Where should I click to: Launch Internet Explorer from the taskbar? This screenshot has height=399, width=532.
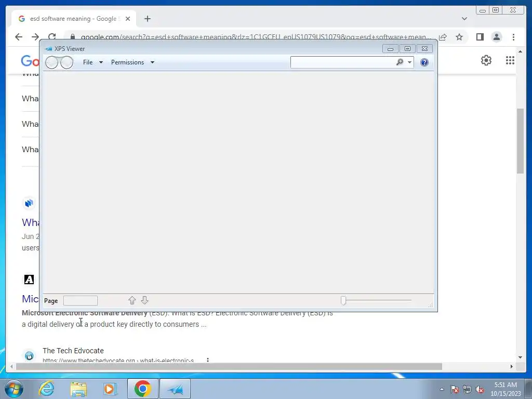click(x=46, y=389)
